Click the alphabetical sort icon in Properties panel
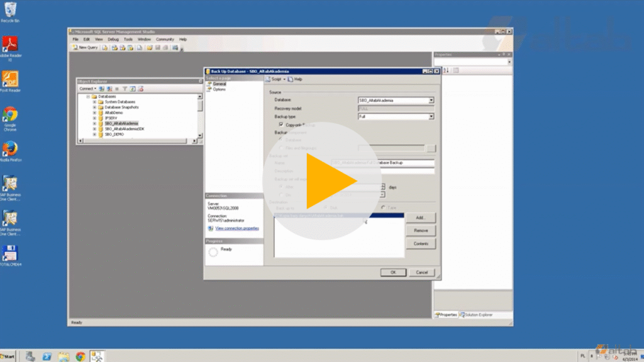 pyautogui.click(x=446, y=71)
